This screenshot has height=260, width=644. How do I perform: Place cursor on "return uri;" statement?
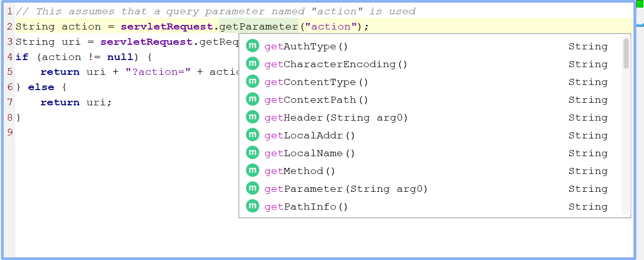coord(76,102)
